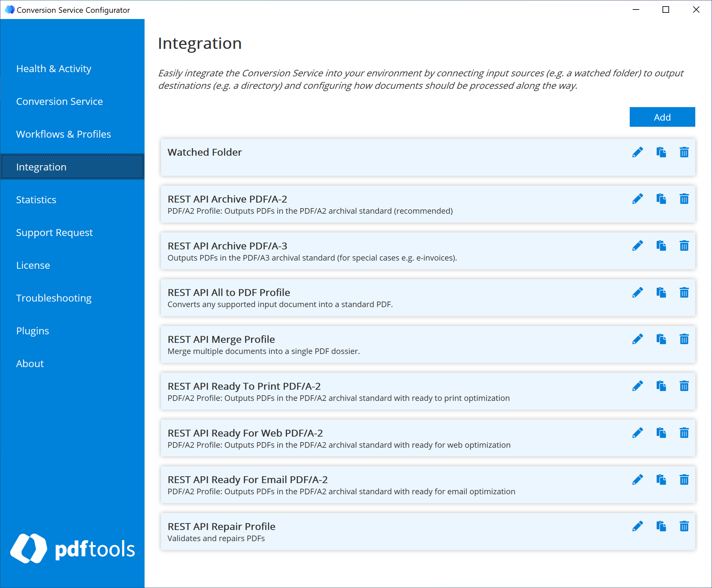This screenshot has height=588, width=712.
Task: Go to License section
Action: pos(72,265)
